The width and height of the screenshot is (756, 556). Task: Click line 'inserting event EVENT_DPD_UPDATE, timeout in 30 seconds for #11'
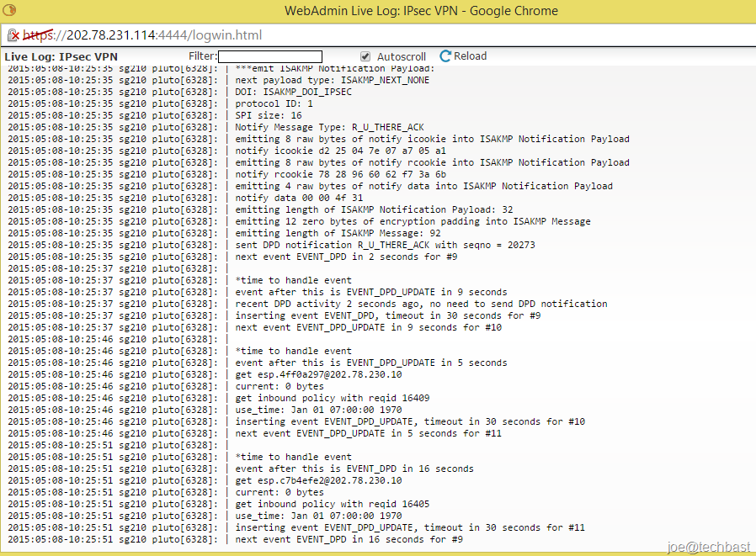(410, 527)
